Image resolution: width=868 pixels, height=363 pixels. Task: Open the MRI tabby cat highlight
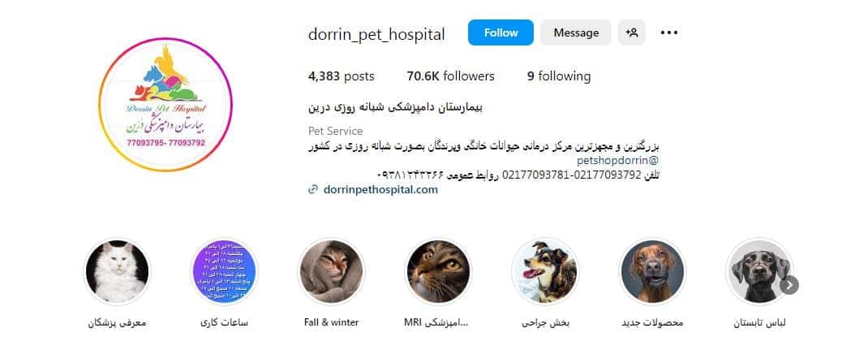pyautogui.click(x=438, y=271)
